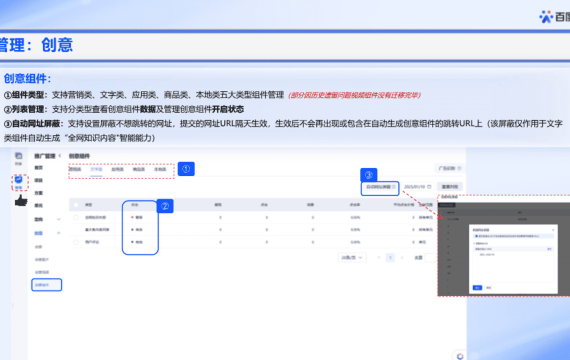The image size is (570, 360).
Task: Open the 2025/01/10 date field
Action: 417,187
